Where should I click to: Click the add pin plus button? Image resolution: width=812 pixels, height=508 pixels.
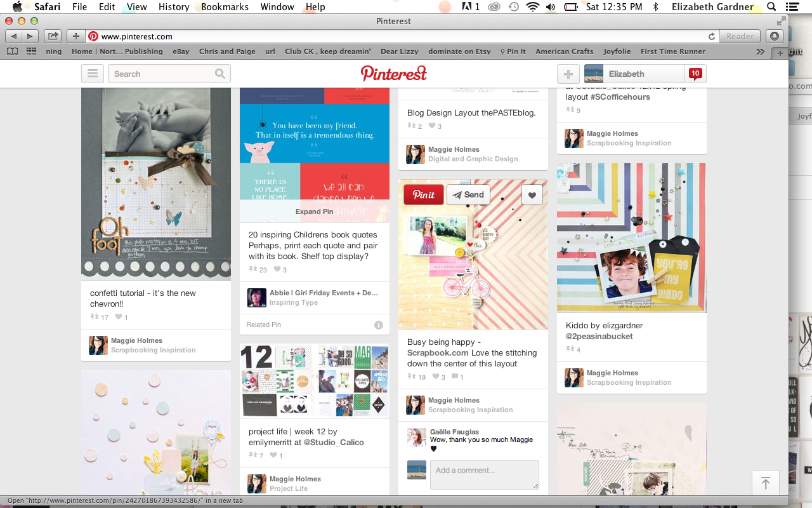click(568, 74)
